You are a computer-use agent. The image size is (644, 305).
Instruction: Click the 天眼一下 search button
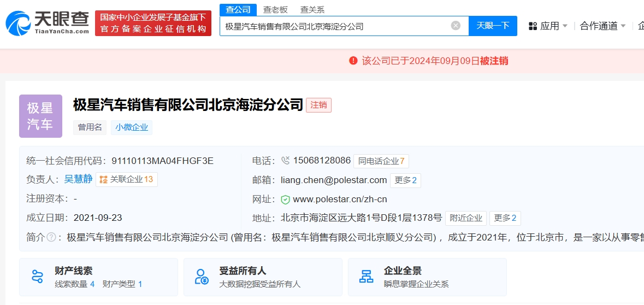pyautogui.click(x=493, y=26)
